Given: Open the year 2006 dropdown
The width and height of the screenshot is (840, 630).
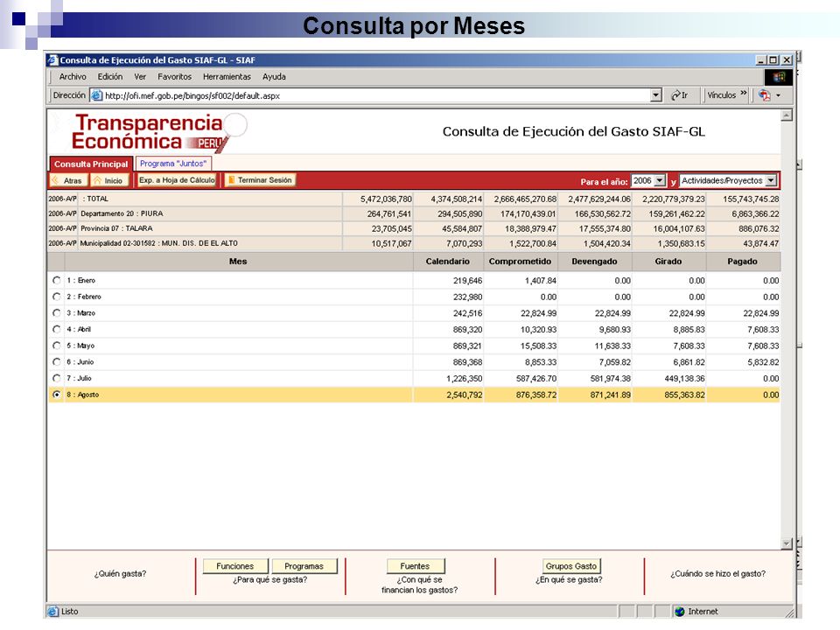Looking at the screenshot, I should coord(648,180).
